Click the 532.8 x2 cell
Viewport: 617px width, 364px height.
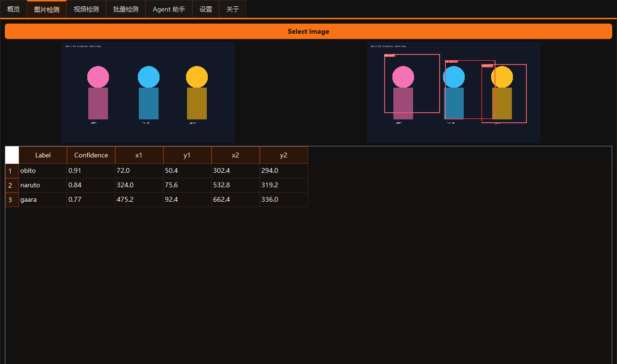pyautogui.click(x=236, y=185)
